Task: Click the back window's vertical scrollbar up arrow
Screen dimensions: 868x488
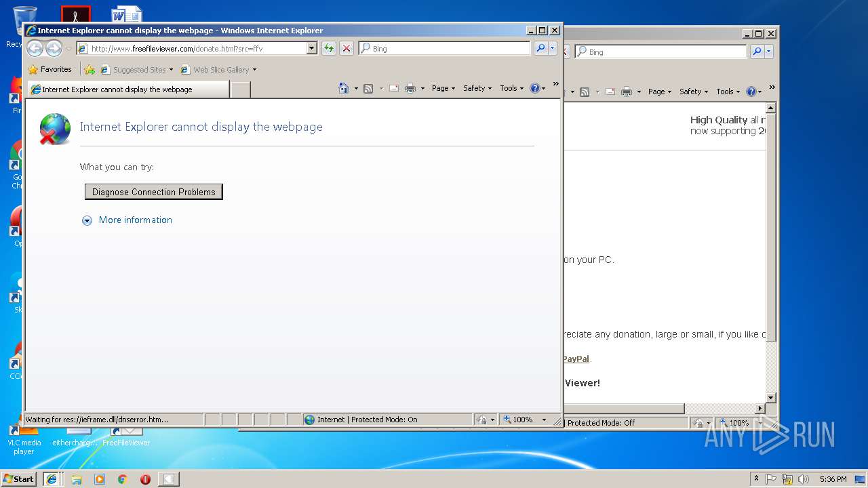Action: click(771, 108)
